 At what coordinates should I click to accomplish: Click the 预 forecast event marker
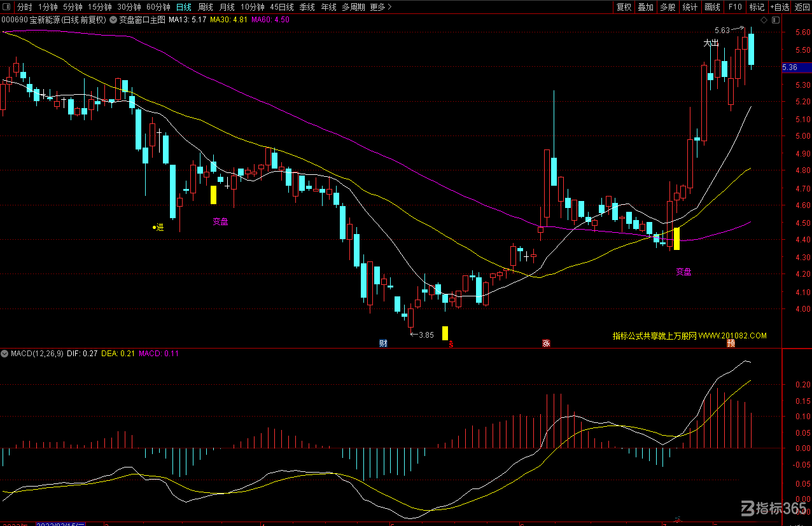point(731,343)
